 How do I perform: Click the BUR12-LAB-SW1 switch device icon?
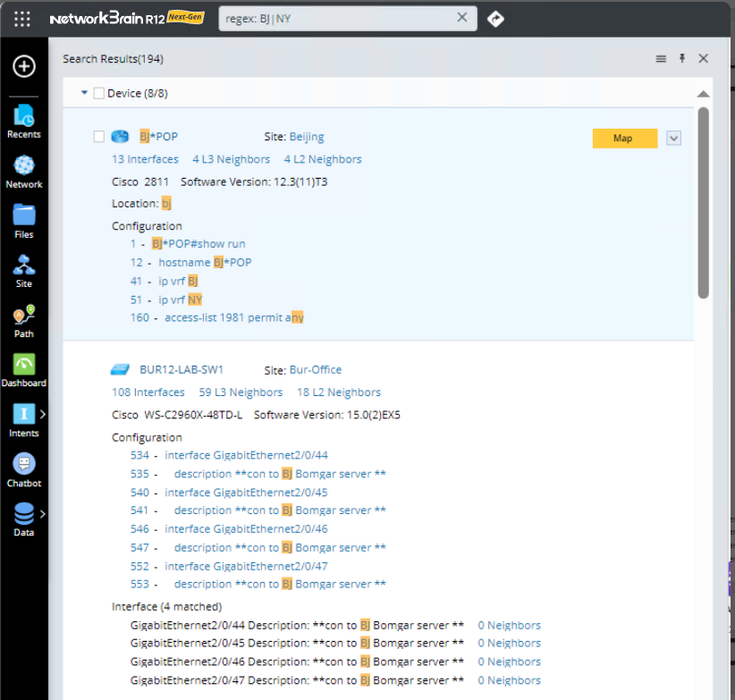tap(120, 370)
